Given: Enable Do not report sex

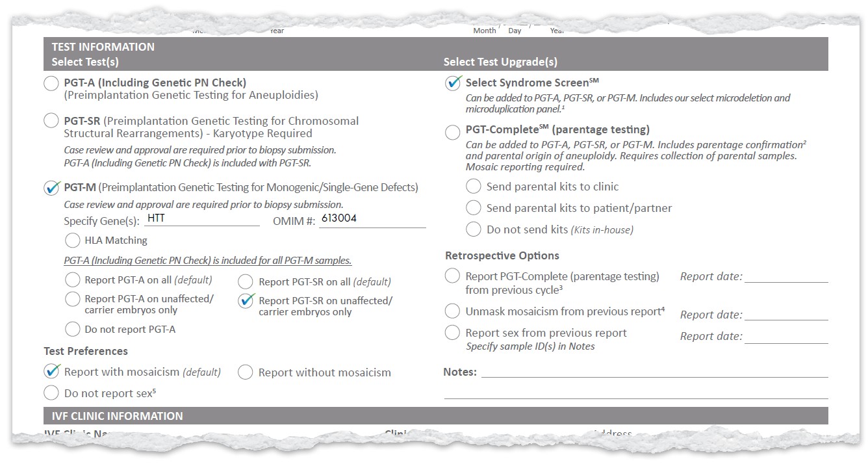Looking at the screenshot, I should [51, 393].
